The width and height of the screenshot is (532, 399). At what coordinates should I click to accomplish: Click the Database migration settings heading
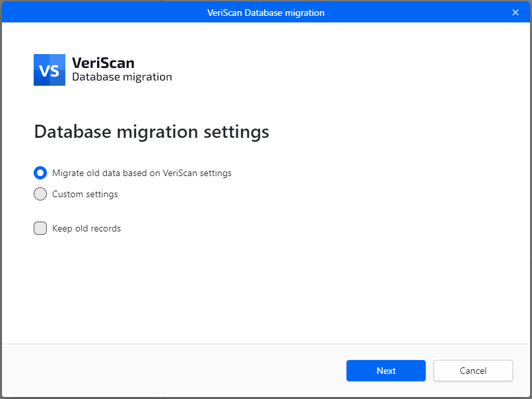[152, 131]
